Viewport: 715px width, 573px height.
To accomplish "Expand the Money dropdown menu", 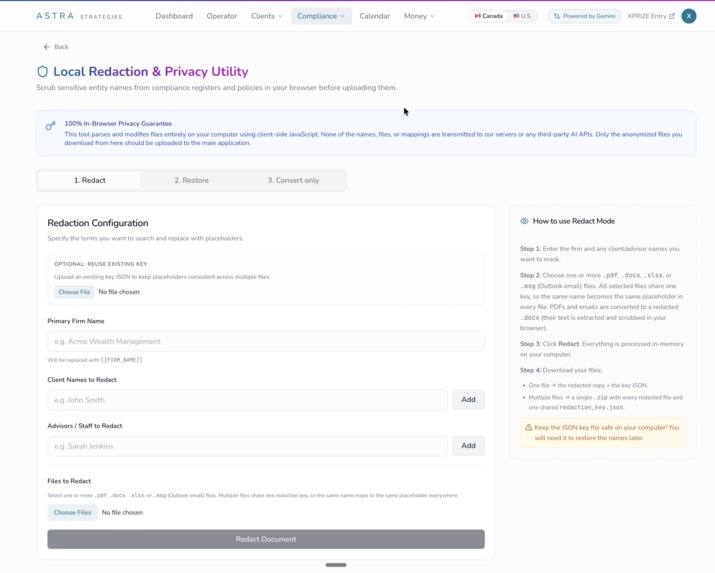I will point(419,16).
